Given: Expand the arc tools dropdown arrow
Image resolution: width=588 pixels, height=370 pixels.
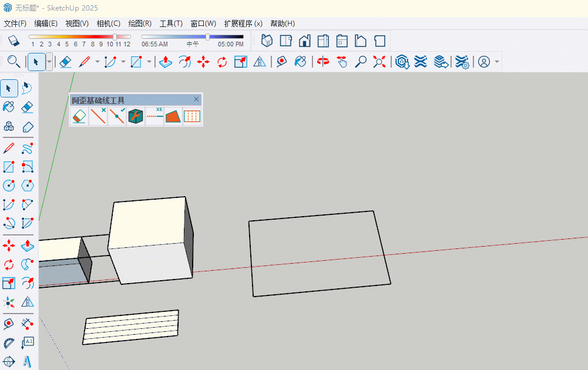Looking at the screenshot, I should pos(123,62).
